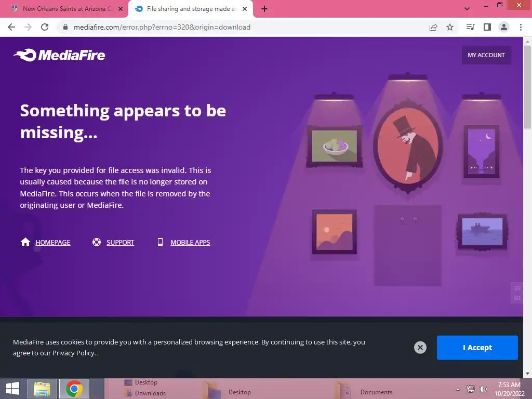Click the 'Something appears to be missing...' heading
This screenshot has height=399, width=532.
pyautogui.click(x=123, y=121)
